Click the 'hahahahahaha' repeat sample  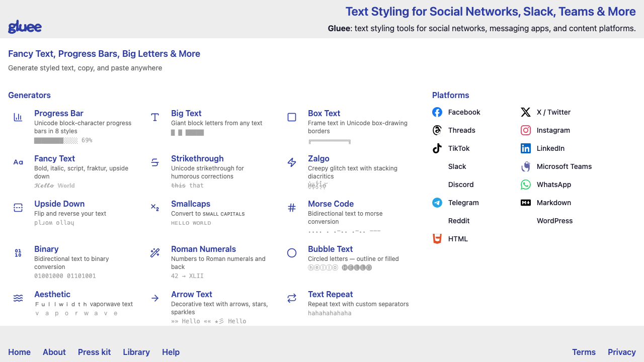tap(330, 313)
